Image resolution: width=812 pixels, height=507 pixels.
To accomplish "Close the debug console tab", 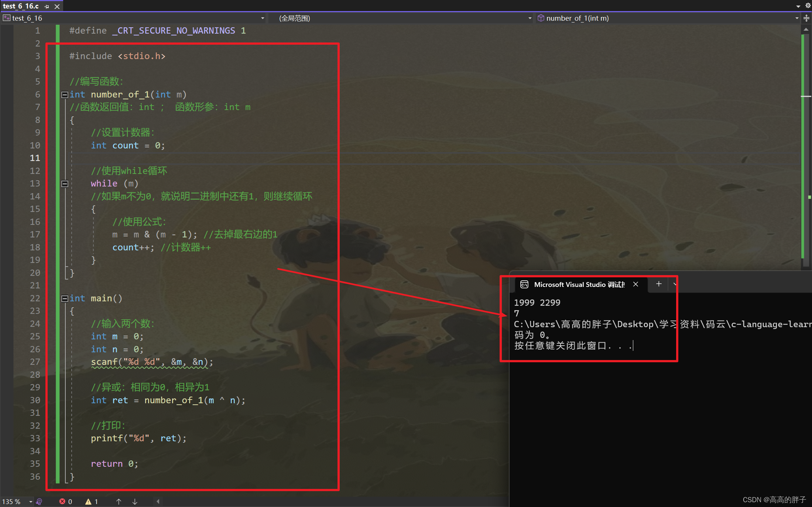I will (x=635, y=284).
